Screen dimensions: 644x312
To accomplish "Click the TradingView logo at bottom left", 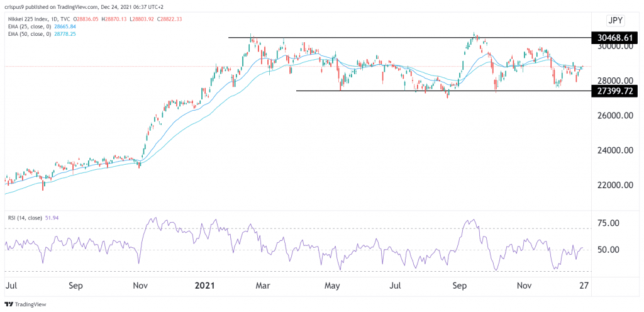I will [25, 304].
